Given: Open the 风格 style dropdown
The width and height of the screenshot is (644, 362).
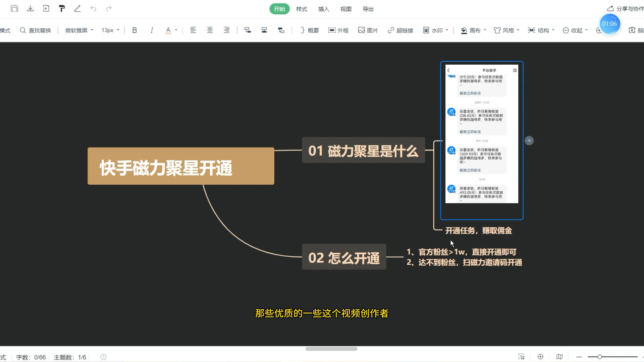Looking at the screenshot, I should pos(507,30).
